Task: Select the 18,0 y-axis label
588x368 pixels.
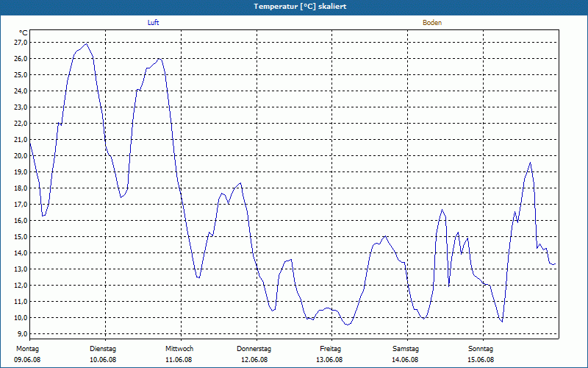Action: click(x=21, y=188)
